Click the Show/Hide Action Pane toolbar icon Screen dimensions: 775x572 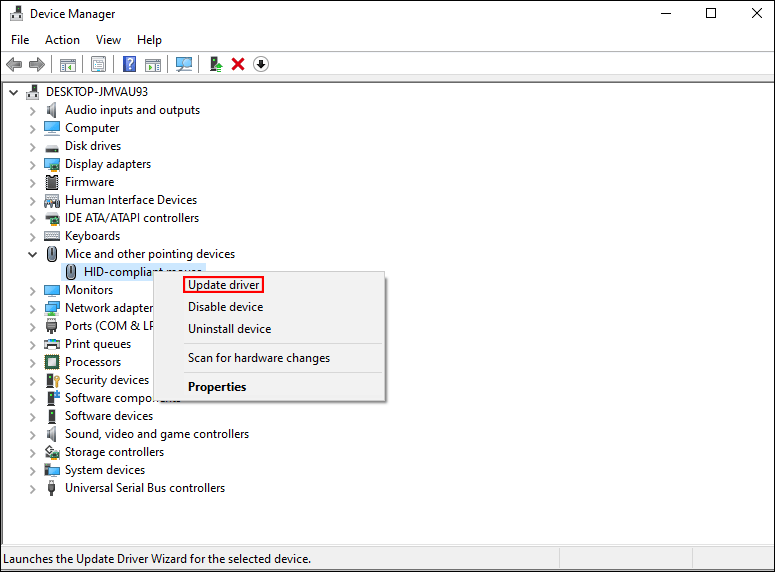[153, 65]
